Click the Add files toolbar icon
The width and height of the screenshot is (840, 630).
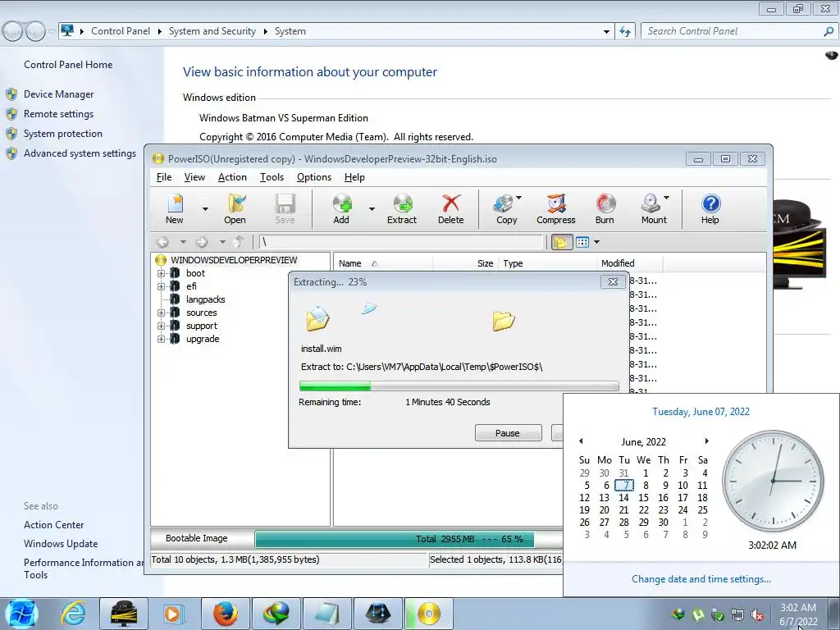[x=341, y=208]
